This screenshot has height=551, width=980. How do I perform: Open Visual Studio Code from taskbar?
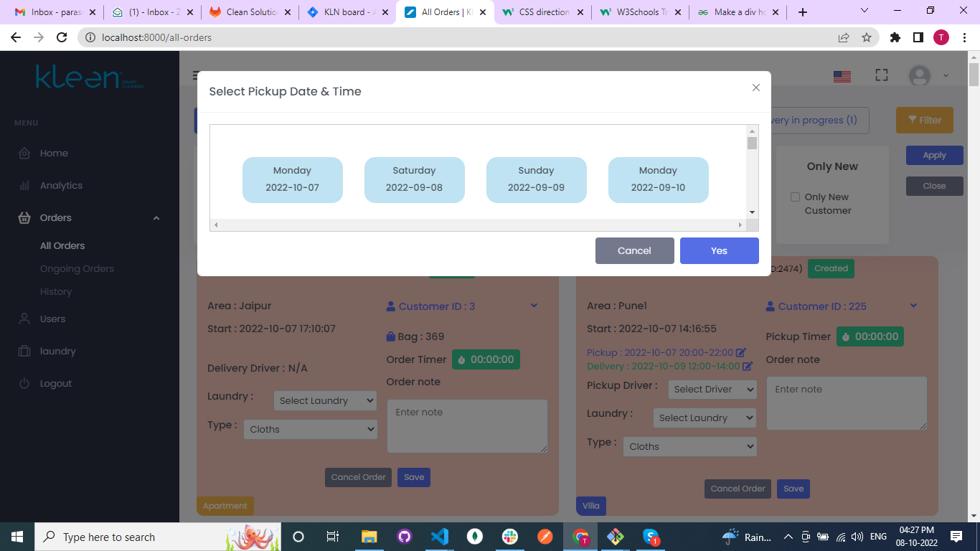click(440, 537)
